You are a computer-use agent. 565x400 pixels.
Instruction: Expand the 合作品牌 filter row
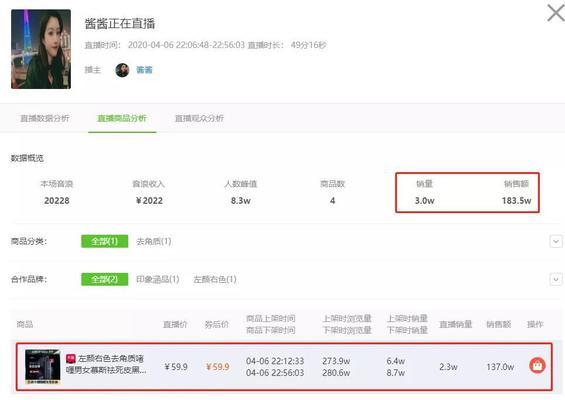[x=556, y=279]
